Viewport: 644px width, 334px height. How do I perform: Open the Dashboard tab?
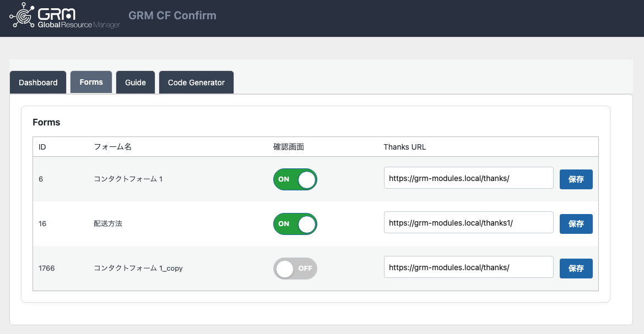pyautogui.click(x=38, y=83)
